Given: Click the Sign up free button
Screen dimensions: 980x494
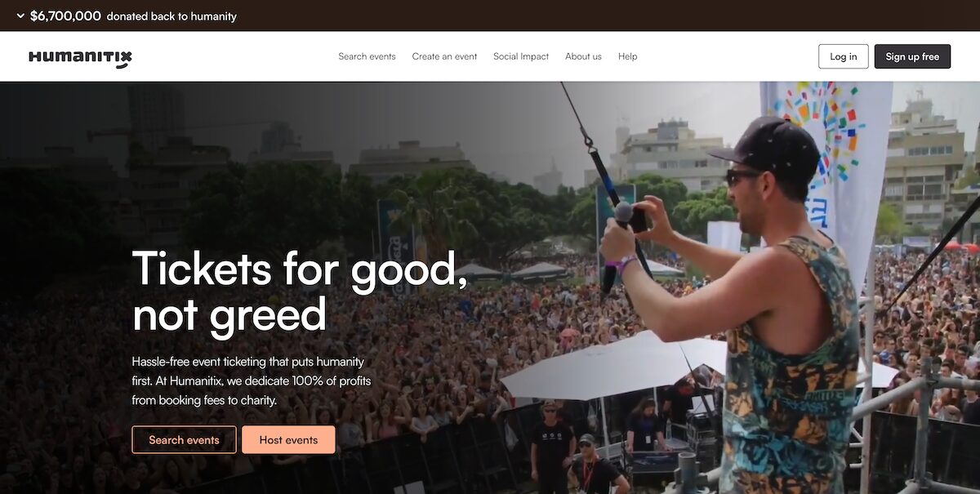Looking at the screenshot, I should point(912,56).
